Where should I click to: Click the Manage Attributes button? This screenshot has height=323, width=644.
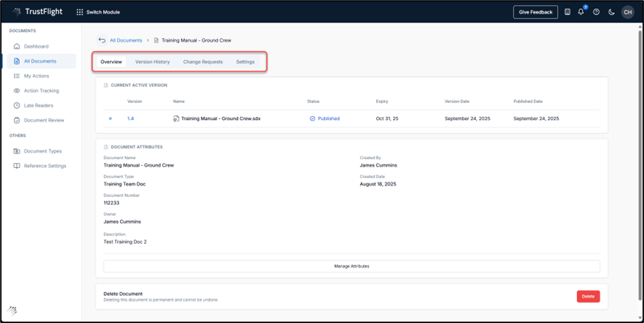[351, 266]
